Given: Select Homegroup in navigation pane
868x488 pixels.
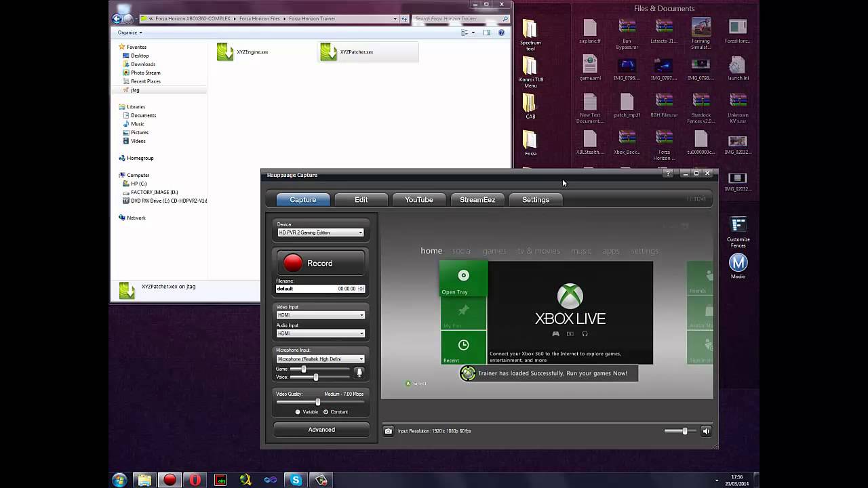Looking at the screenshot, I should click(140, 158).
